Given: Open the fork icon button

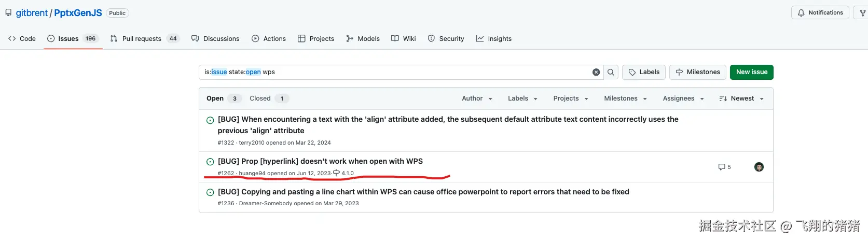Looking at the screenshot, I should coord(862,12).
